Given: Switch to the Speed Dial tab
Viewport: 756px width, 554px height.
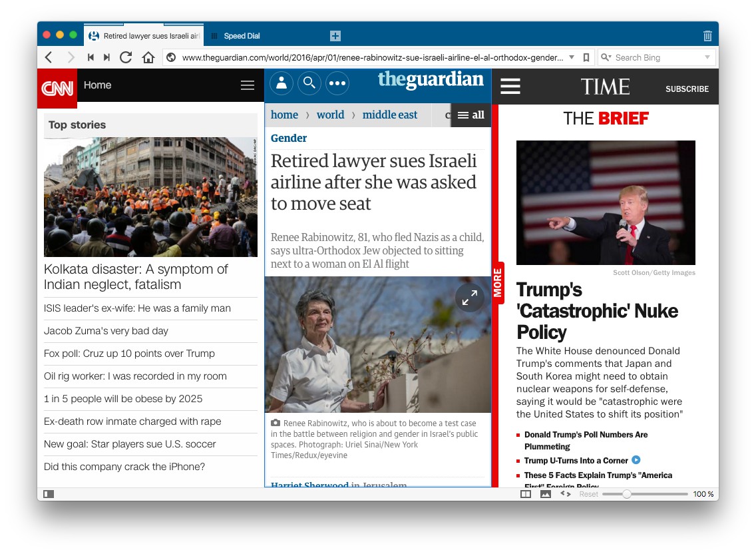Looking at the screenshot, I should pos(241,36).
